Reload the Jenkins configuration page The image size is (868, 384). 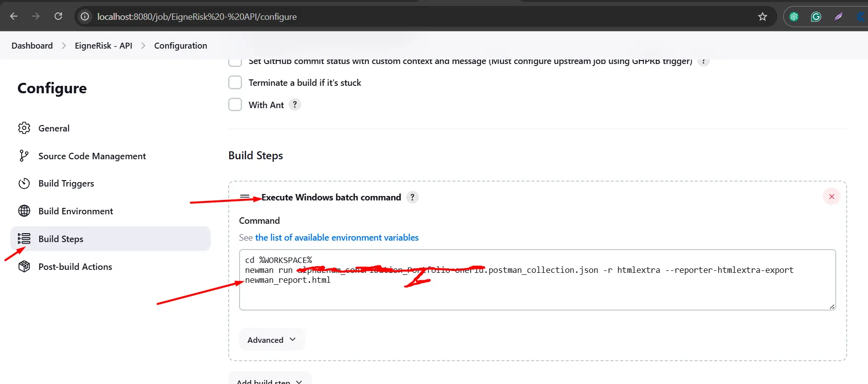(x=58, y=16)
